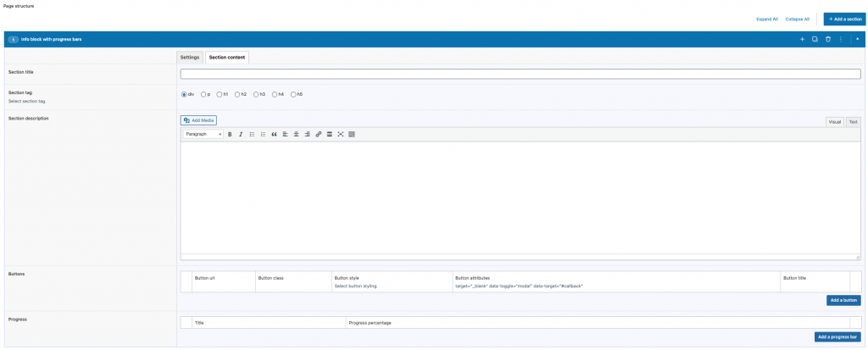Duplicate the Info block section
Viewport: 868px width, 350px height.
click(815, 39)
